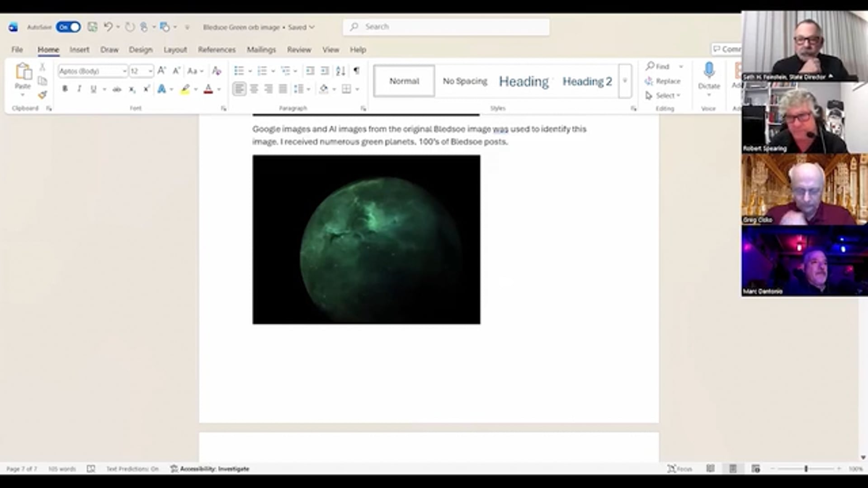Click the Find button
Viewport: 868px width, 488px height.
click(658, 66)
